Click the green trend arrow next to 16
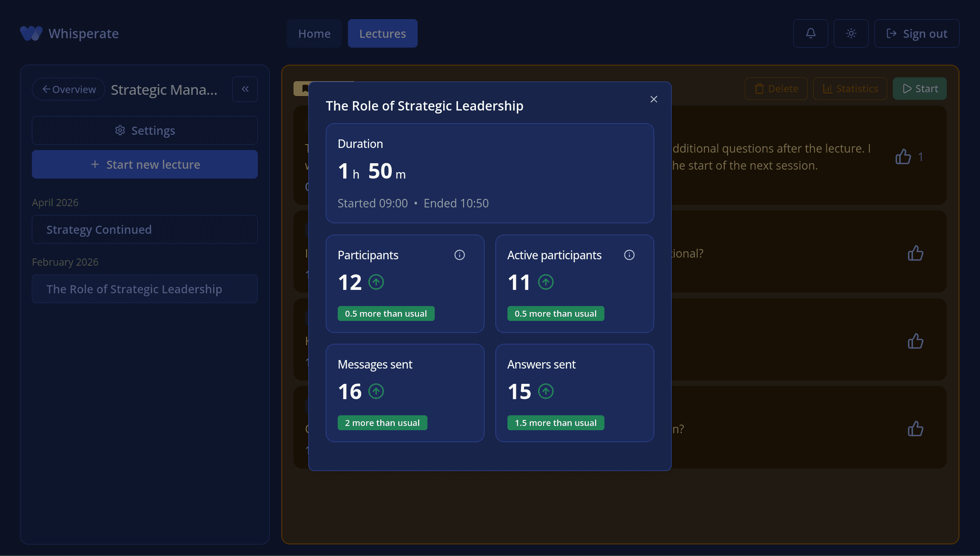The height and width of the screenshot is (556, 980). click(x=376, y=391)
